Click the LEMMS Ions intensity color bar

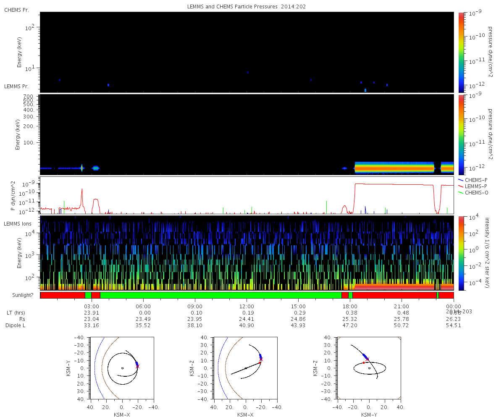coord(461,253)
